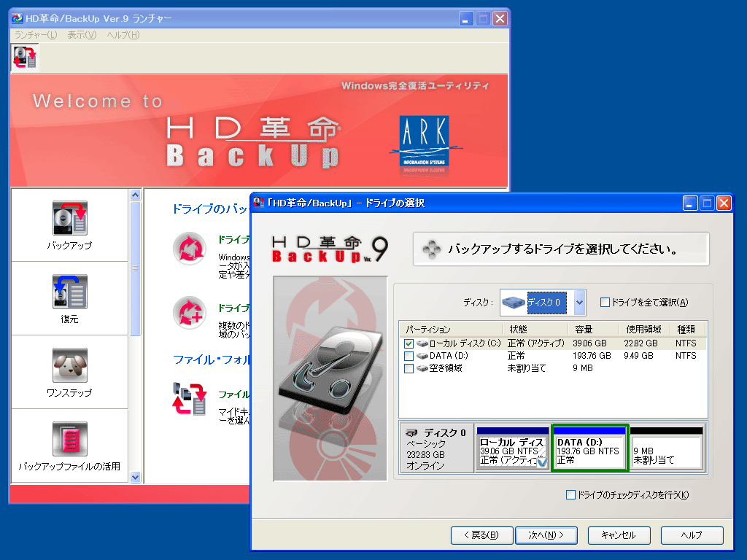
Task: Open the ディスク 0 dropdown arrow
Action: click(579, 303)
